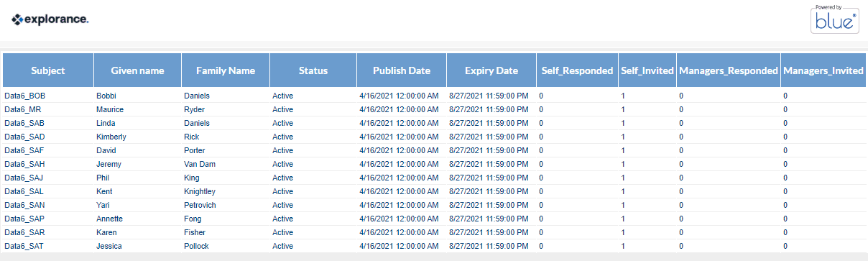Select the Data6_SAJ subject cell
Viewport: 868px width, 261px height.
pyautogui.click(x=24, y=178)
